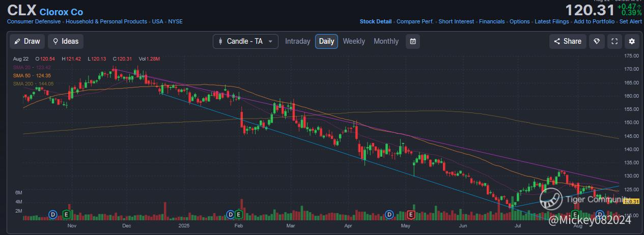Click the Vol 1.28M readout
This screenshot has width=644, height=235.
pyautogui.click(x=149, y=59)
